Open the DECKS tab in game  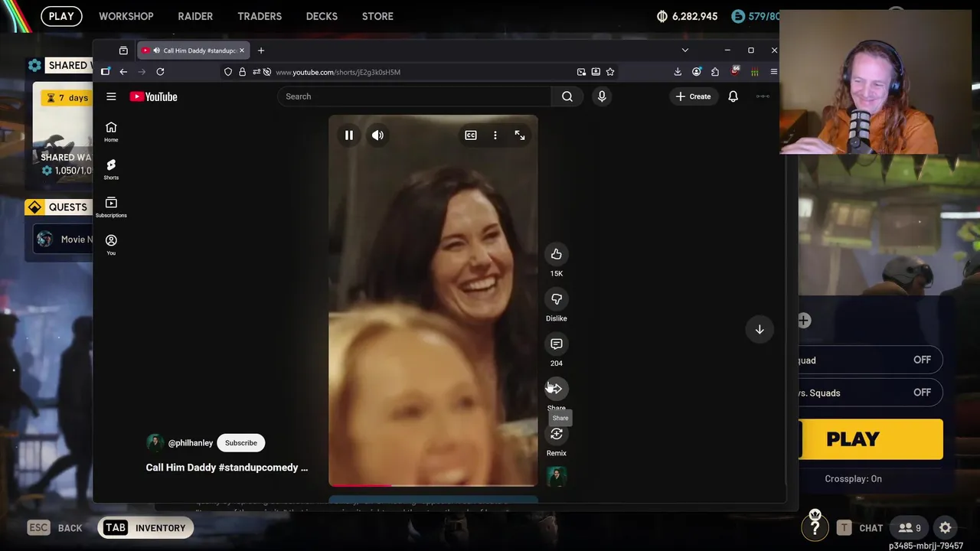(x=322, y=16)
